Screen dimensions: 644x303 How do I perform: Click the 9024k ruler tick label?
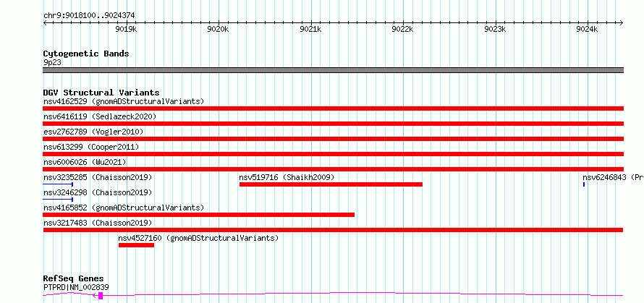588,29
